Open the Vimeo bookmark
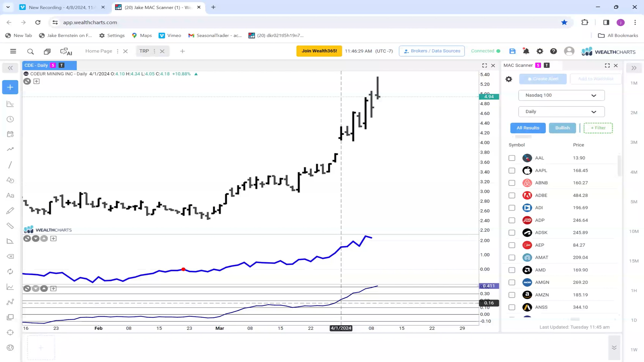This screenshot has width=644, height=362. (x=170, y=36)
